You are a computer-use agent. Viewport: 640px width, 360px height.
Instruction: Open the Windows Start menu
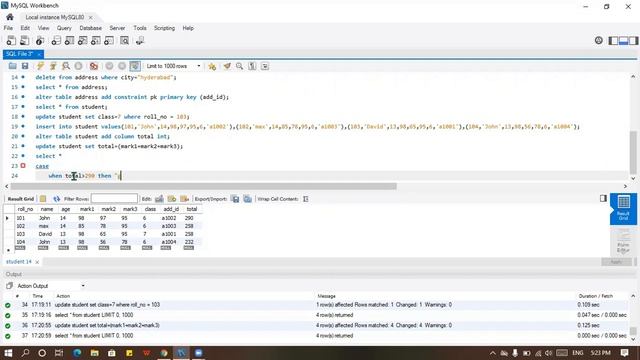point(8,353)
